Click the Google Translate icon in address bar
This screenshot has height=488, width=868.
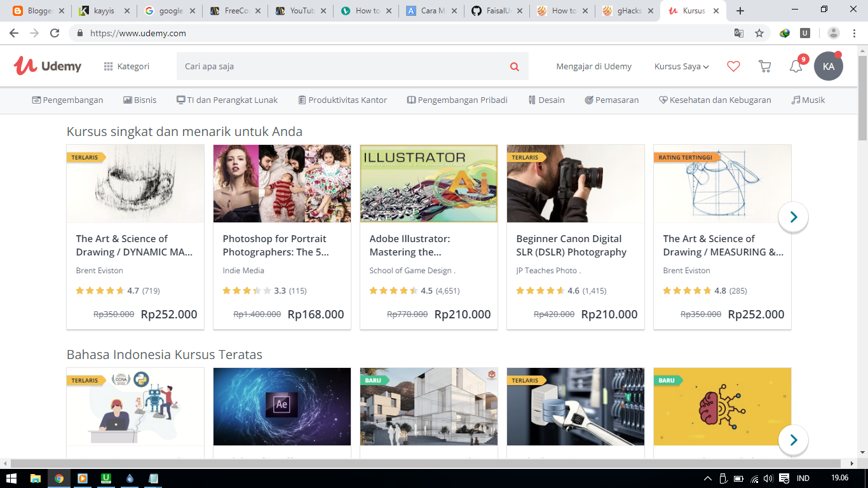(x=739, y=33)
